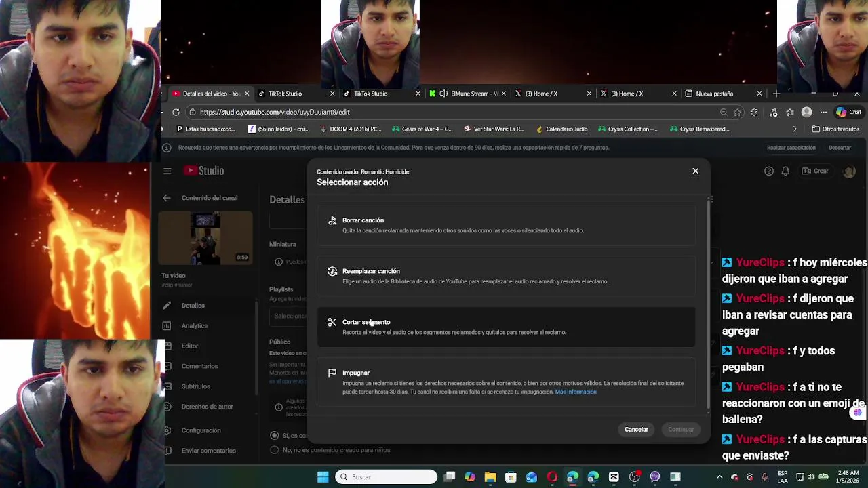Click the Crear button
The height and width of the screenshot is (488, 868).
pyautogui.click(x=815, y=171)
